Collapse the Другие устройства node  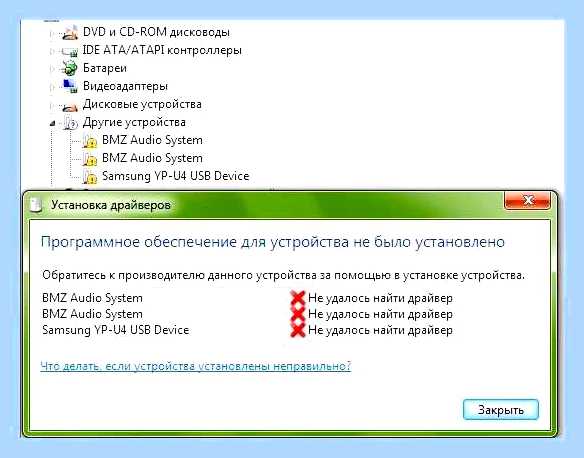pos(53,123)
